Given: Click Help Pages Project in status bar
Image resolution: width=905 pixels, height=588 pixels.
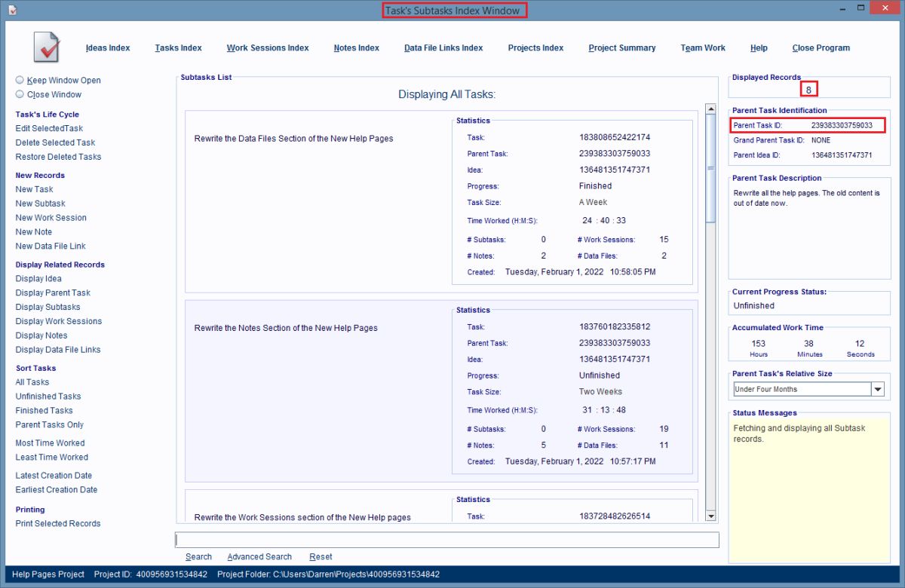Looking at the screenshot, I should point(48,574).
